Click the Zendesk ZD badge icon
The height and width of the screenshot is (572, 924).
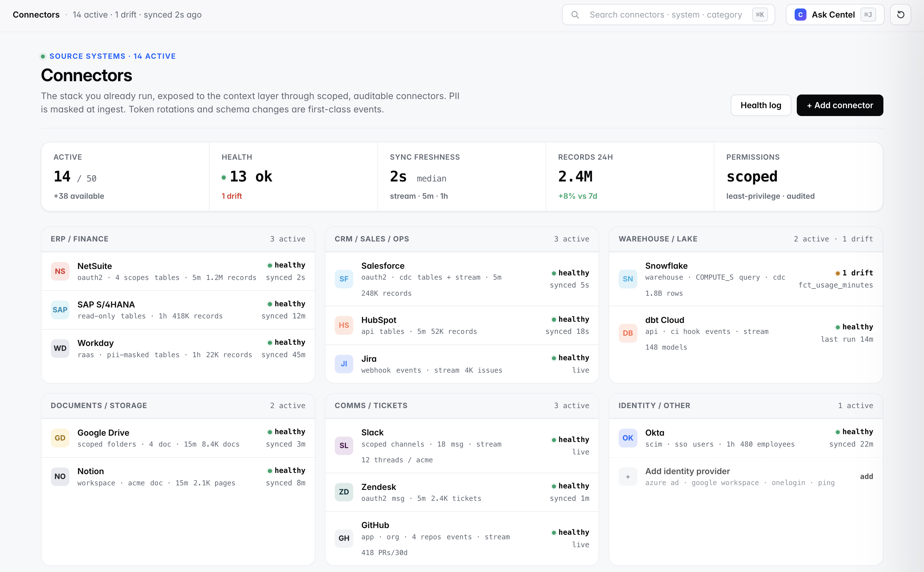click(x=344, y=492)
